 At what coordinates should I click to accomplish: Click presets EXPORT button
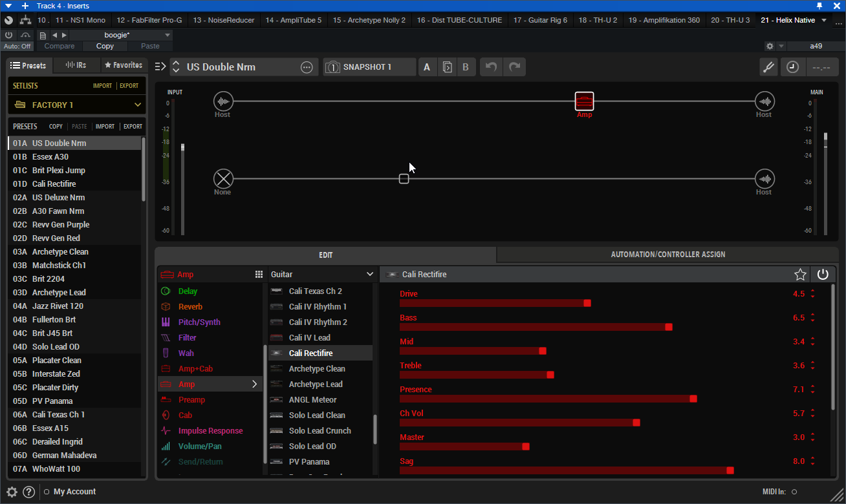[x=133, y=127]
